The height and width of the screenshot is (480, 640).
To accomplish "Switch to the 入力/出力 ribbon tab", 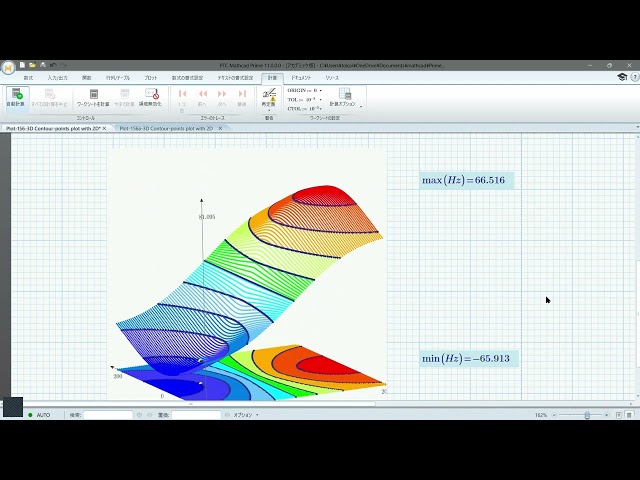I will tap(57, 78).
